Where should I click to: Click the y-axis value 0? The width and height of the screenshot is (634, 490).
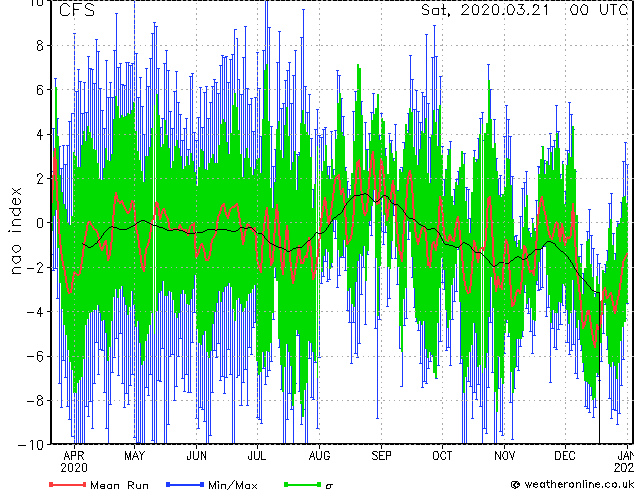click(x=40, y=223)
